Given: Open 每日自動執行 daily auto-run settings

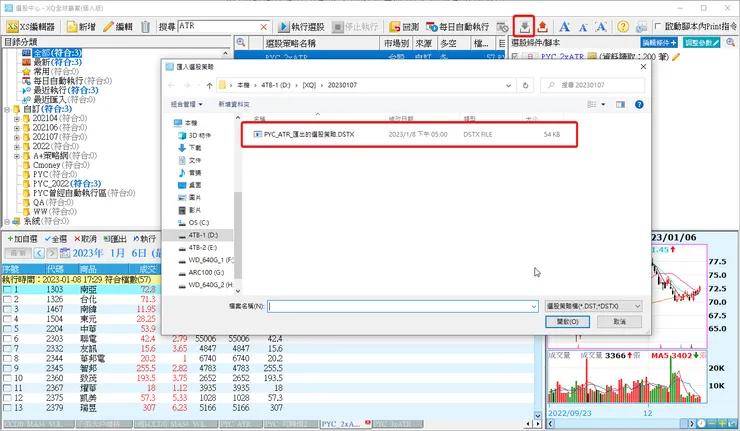Looking at the screenshot, I should coord(457,27).
